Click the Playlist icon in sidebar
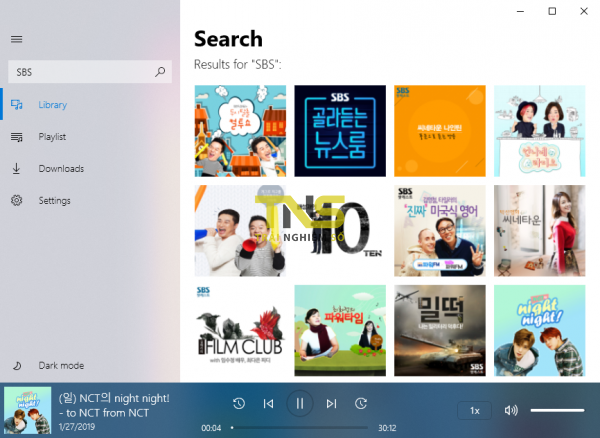The height and width of the screenshot is (438, 600). (16, 137)
